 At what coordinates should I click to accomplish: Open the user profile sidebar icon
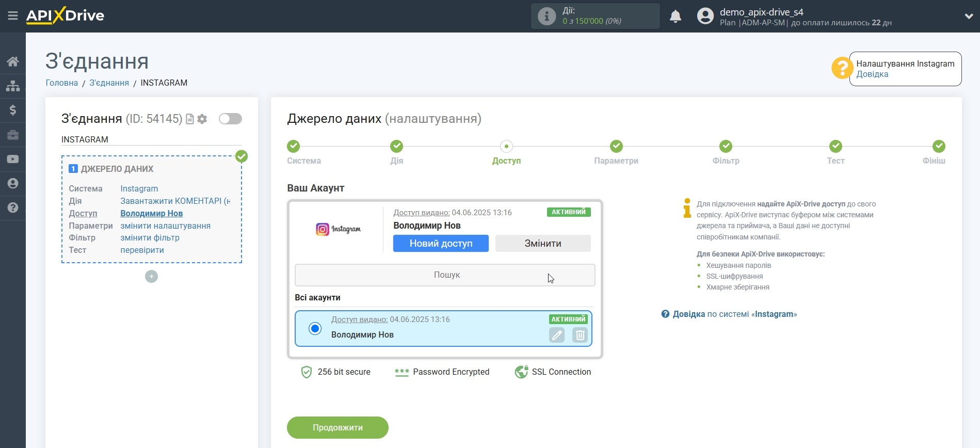[13, 183]
